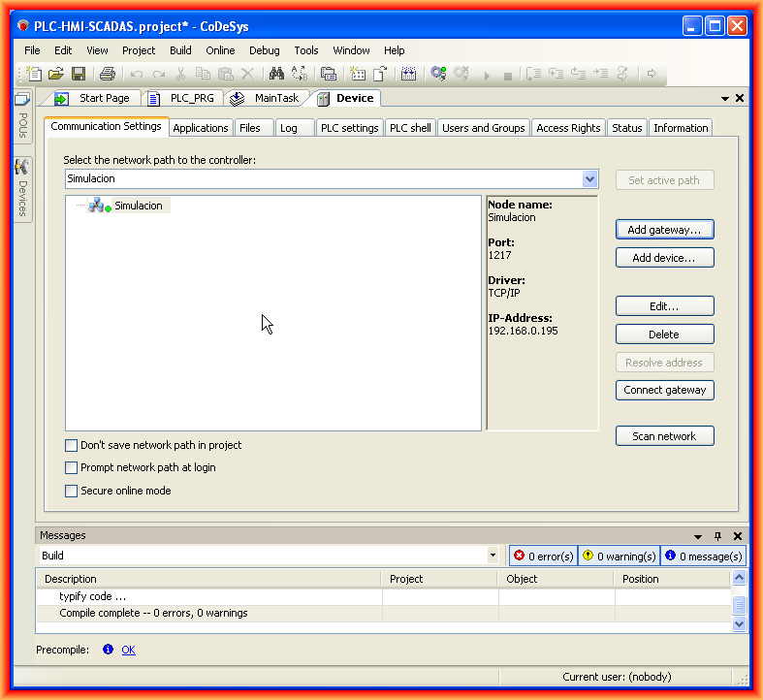Viewport: 763px width, 700px height.
Task: Open the editor tab list dropdown arrow
Action: click(x=724, y=99)
